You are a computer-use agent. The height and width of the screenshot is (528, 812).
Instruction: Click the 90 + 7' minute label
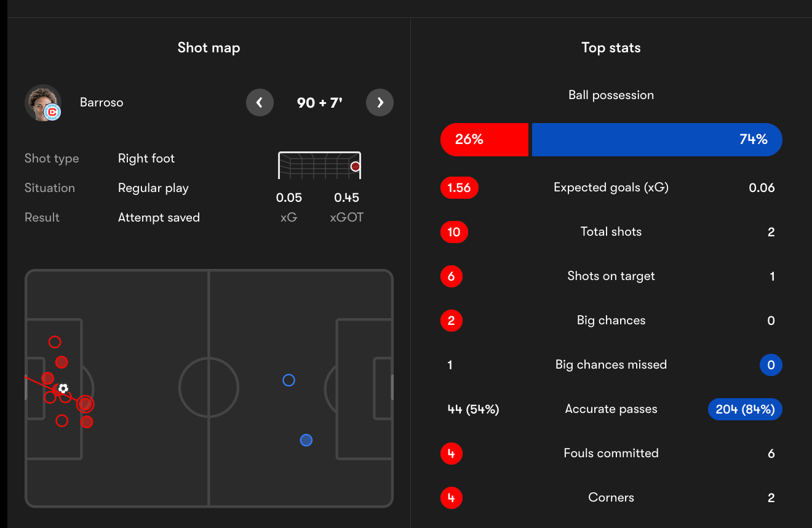click(319, 103)
